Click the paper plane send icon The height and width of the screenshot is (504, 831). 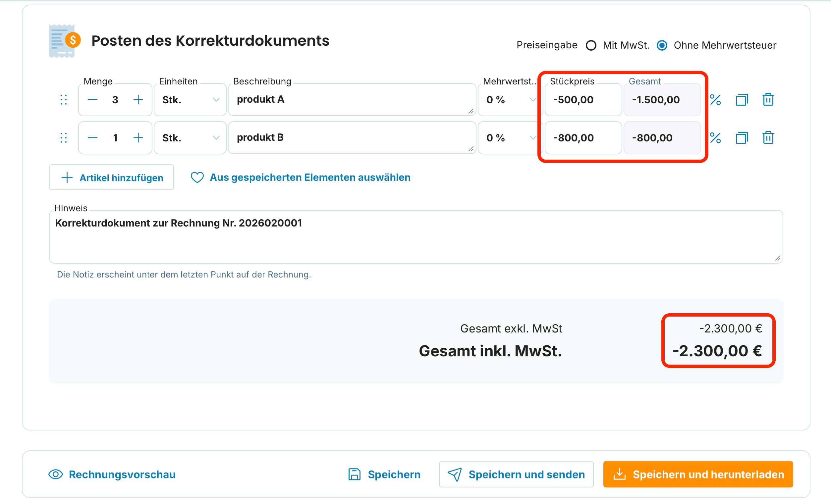(x=455, y=474)
